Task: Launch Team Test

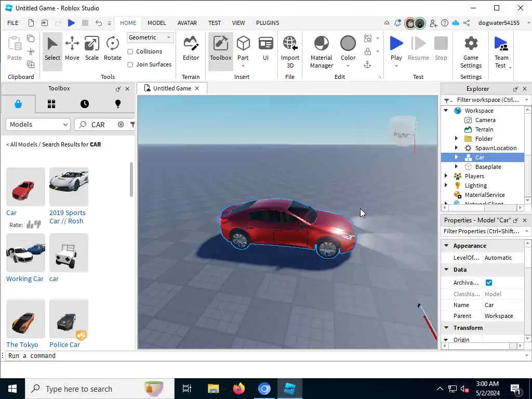Action: 501,52
